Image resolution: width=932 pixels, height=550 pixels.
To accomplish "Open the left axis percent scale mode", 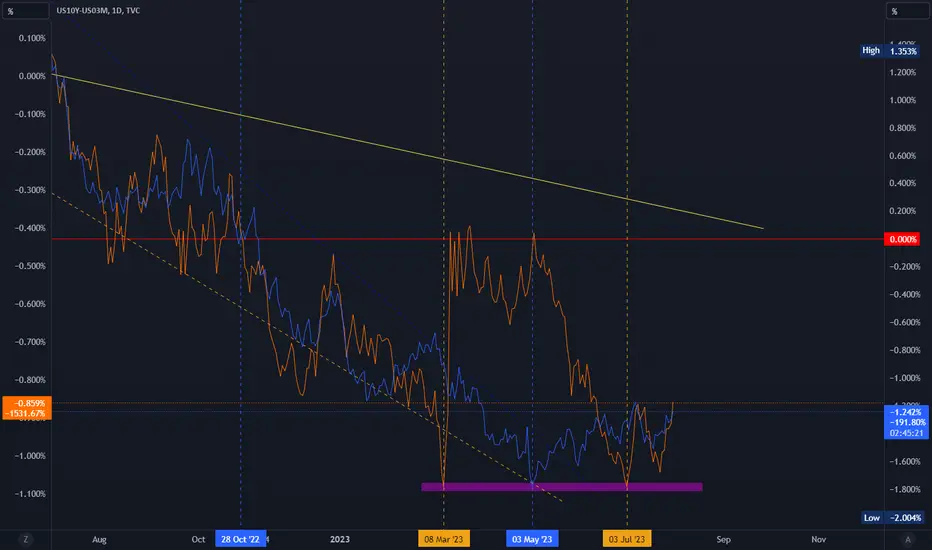I will [26, 11].
